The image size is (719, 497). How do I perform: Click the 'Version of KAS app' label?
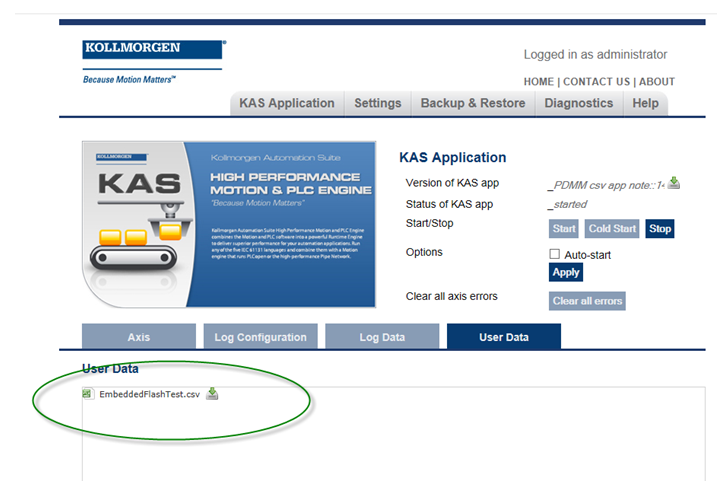pyautogui.click(x=452, y=183)
